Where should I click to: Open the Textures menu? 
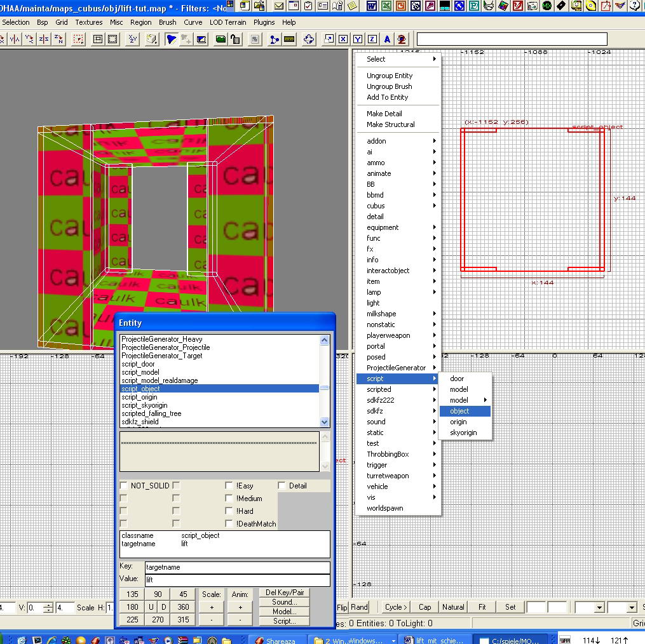(89, 22)
